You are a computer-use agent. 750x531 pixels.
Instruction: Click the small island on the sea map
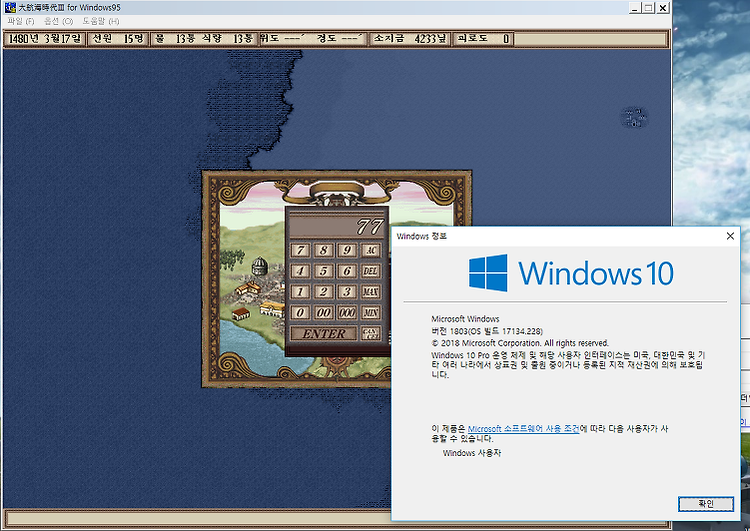coord(634,117)
